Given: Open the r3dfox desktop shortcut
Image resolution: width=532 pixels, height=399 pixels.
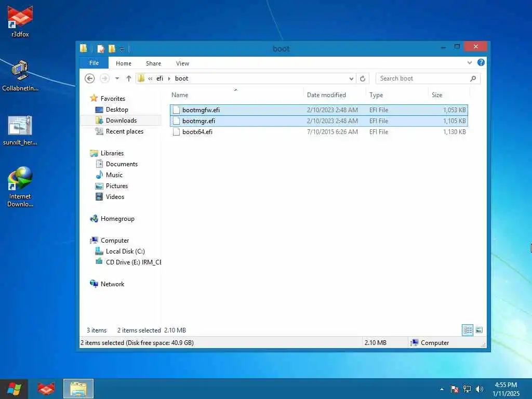Looking at the screenshot, I should tap(20, 21).
